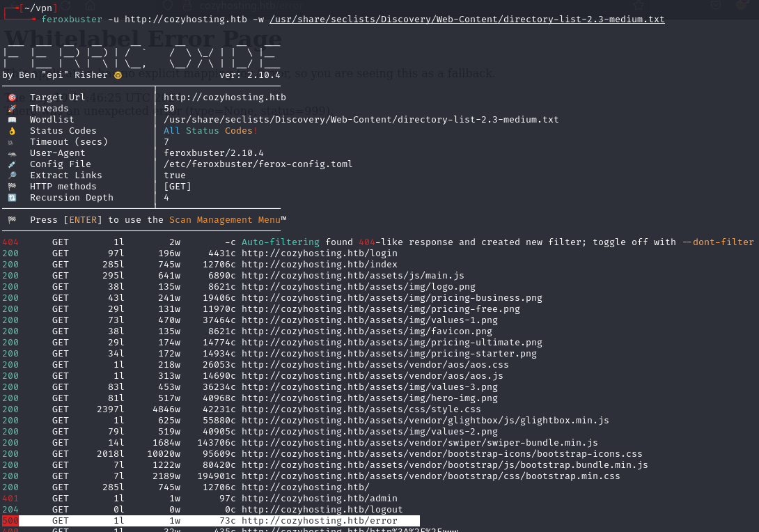Open the Firefox account avatar menu
Viewport: 759px width, 532px height.
(x=742, y=5)
